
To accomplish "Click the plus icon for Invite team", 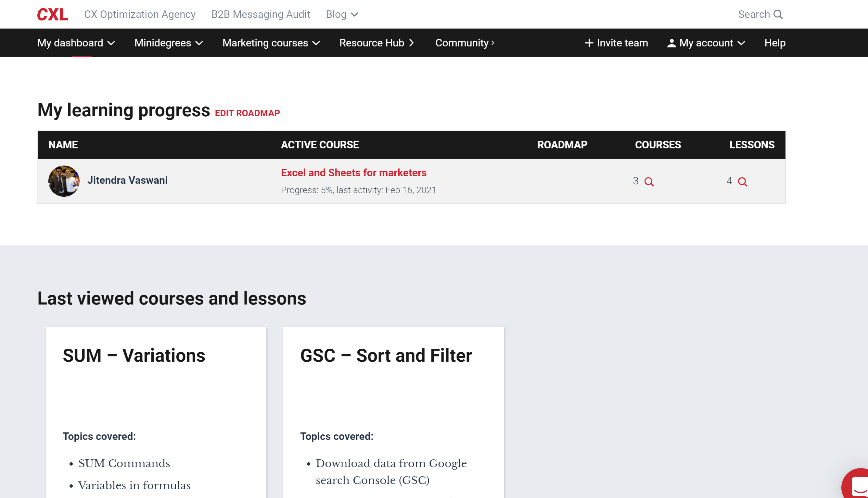I will tap(589, 43).
